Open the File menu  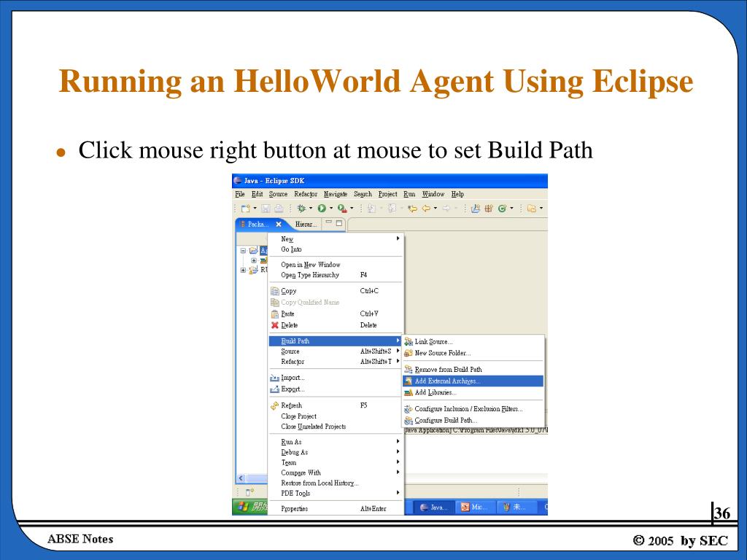240,194
